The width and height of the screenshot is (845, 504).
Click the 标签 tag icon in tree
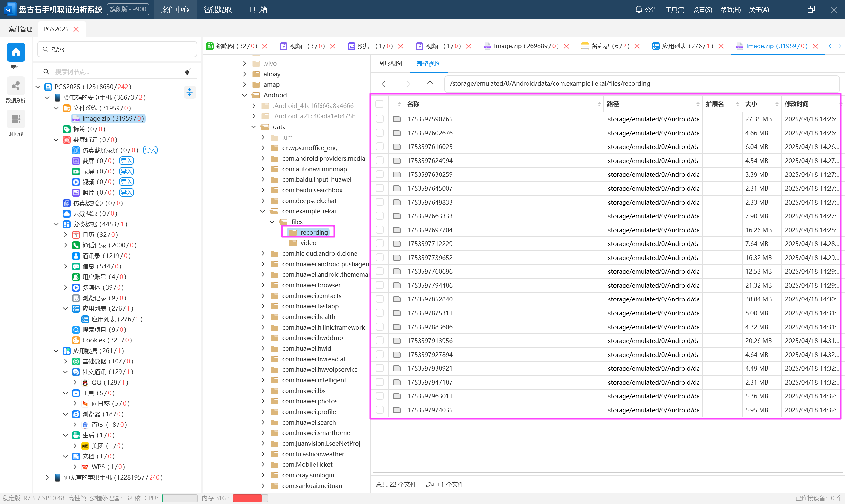coord(67,129)
